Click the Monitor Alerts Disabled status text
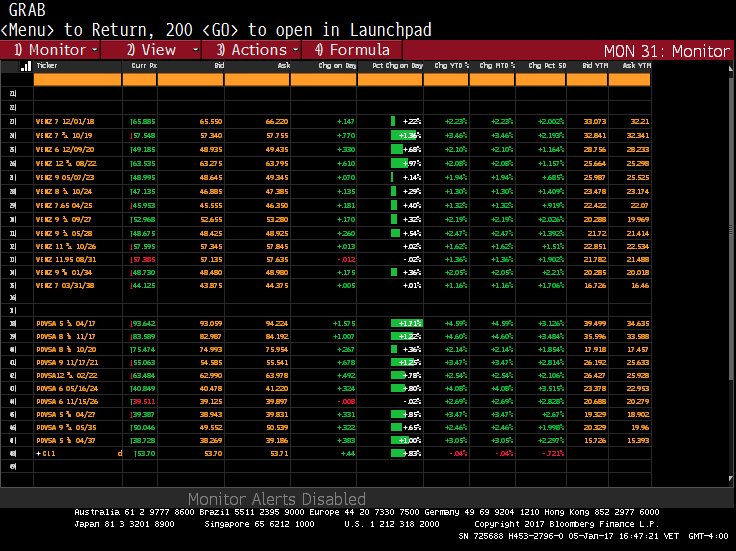736x551 pixels. pos(276,498)
